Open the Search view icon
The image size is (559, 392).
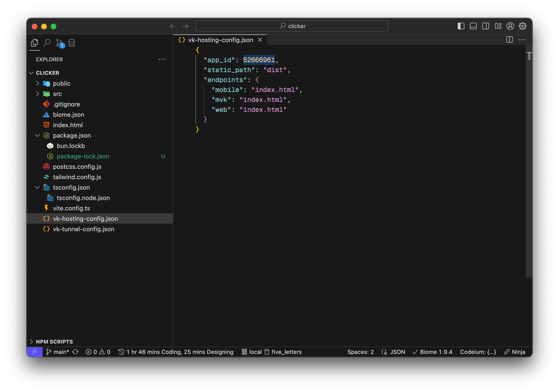tap(47, 43)
